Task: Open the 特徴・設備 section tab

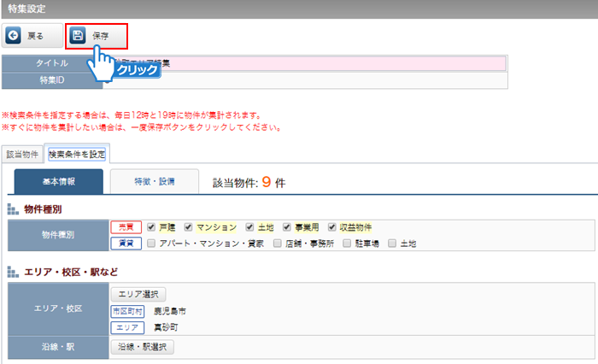Action: (x=154, y=182)
